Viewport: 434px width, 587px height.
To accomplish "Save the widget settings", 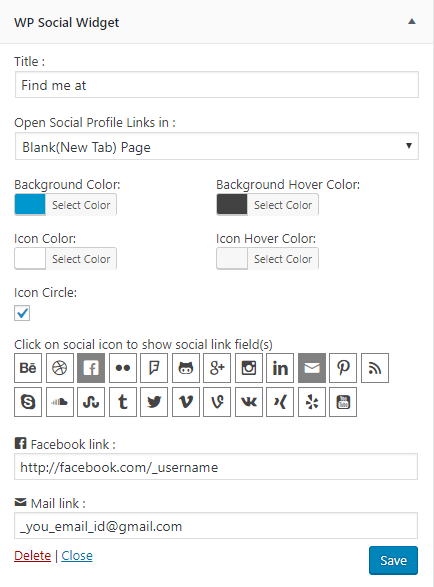I will click(393, 560).
